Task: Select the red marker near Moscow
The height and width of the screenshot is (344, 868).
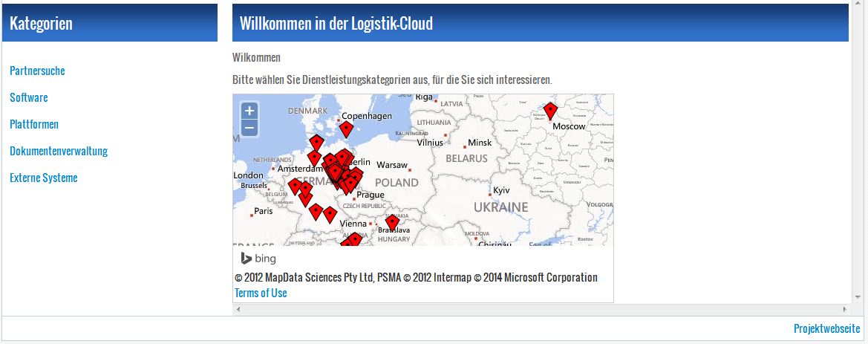Action: (x=549, y=111)
